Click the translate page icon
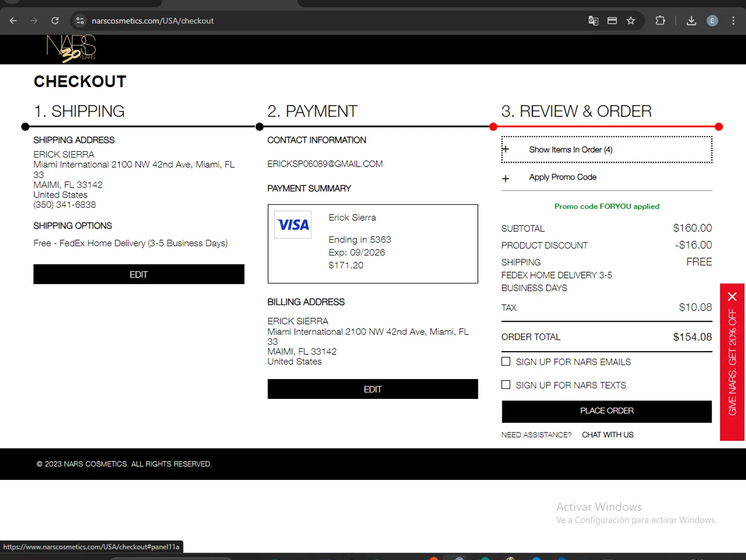Screen dimensions: 746x560 (593, 21)
